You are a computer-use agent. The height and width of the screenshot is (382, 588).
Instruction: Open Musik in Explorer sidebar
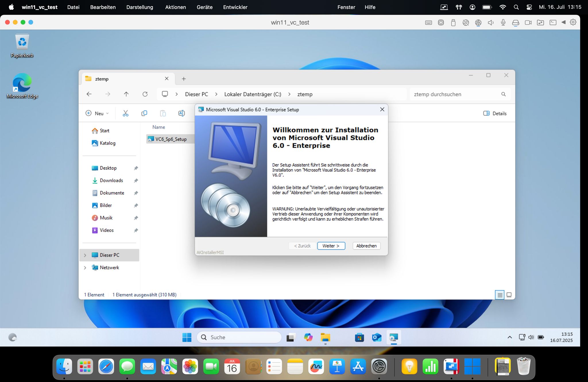pos(102,218)
